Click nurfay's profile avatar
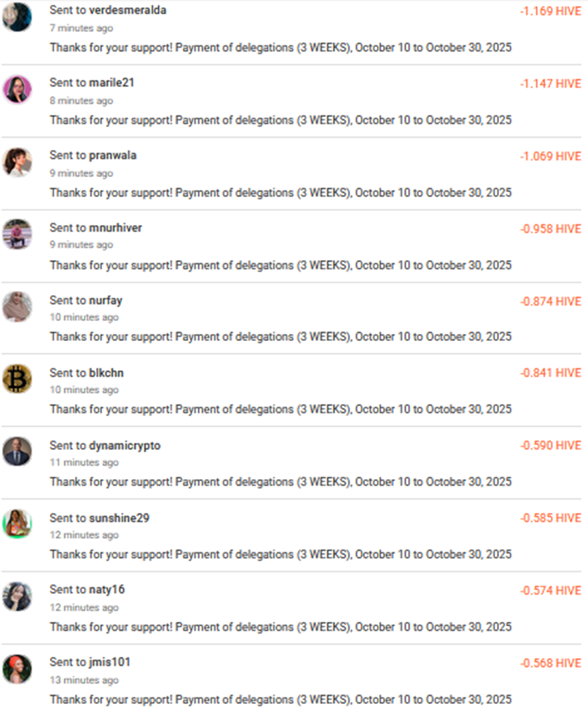588x712 pixels. point(17,307)
